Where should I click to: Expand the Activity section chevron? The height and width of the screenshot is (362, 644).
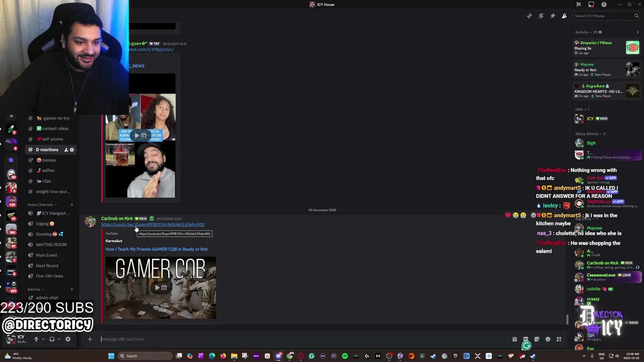(x=637, y=32)
